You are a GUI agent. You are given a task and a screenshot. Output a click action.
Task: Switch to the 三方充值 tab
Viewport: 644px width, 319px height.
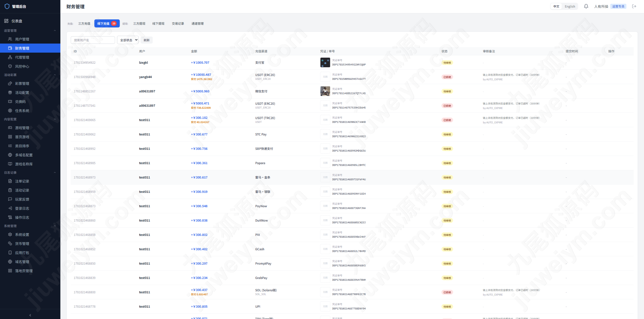pos(84,23)
